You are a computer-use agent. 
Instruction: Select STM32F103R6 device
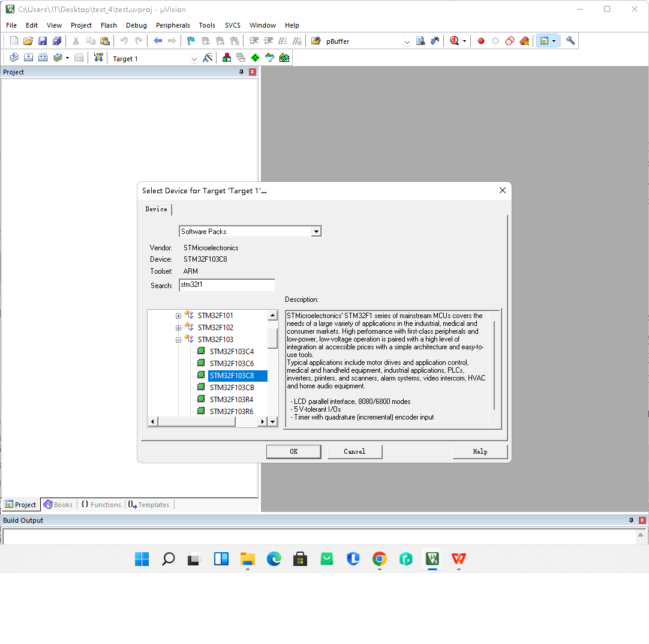[x=232, y=412]
